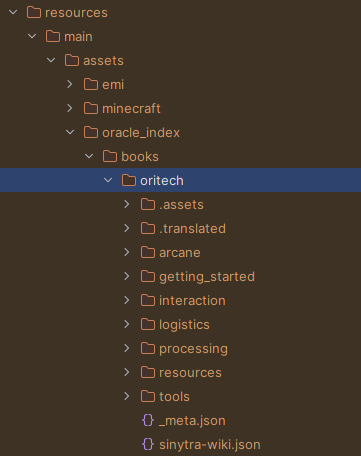
Task: Expand the processing folder chevron
Action: [x=127, y=348]
